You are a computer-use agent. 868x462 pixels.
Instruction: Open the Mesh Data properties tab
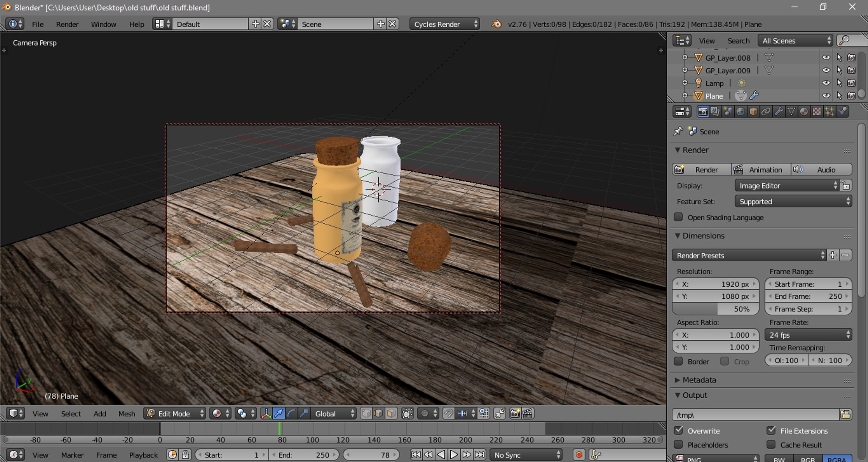pyautogui.click(x=791, y=112)
